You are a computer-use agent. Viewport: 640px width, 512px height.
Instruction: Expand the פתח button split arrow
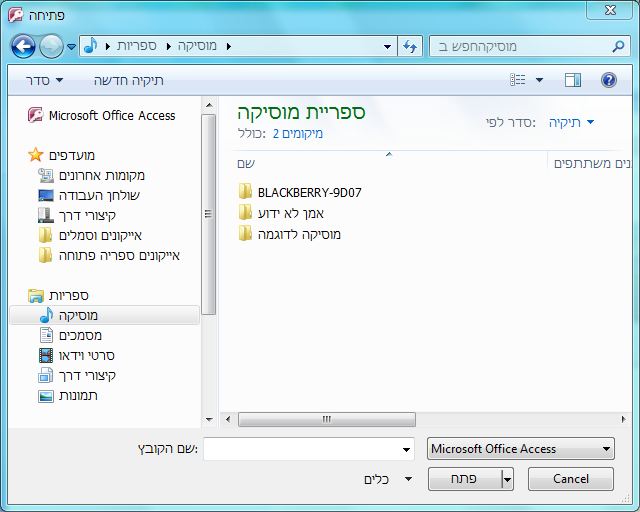point(507,479)
